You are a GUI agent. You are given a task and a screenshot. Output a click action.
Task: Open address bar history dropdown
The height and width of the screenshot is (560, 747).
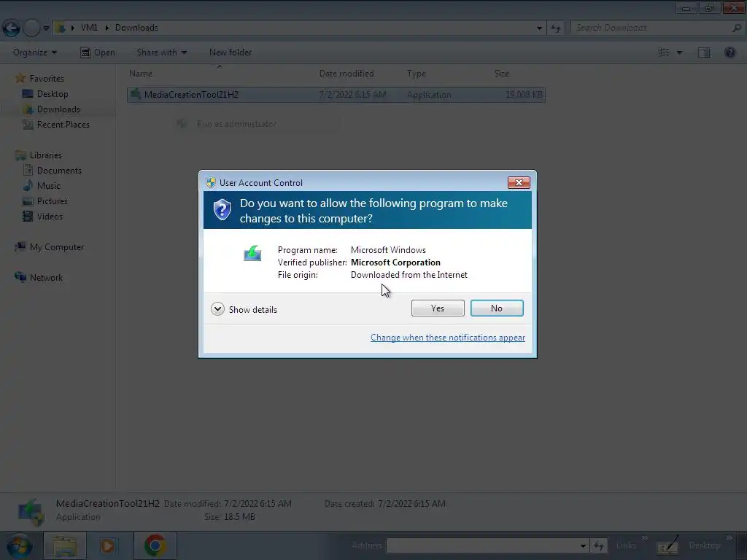539,28
